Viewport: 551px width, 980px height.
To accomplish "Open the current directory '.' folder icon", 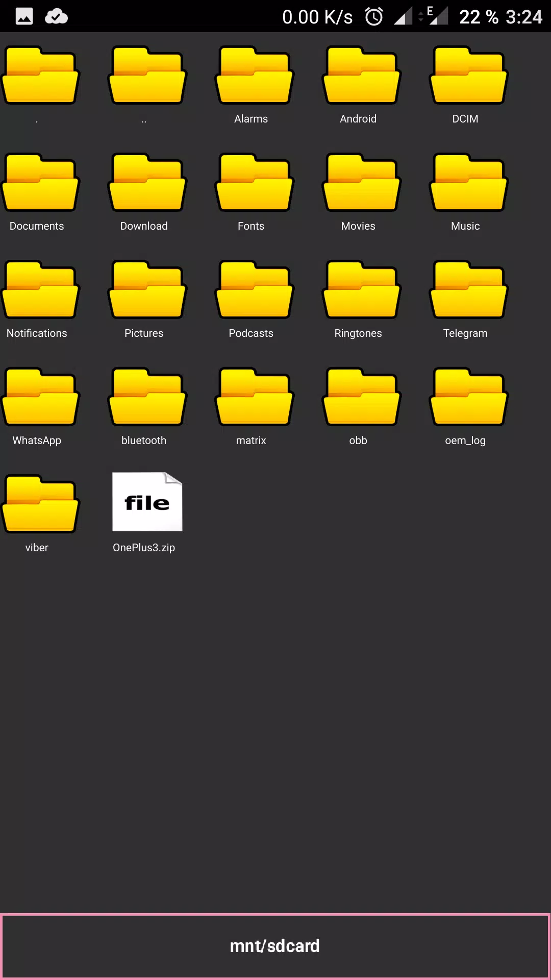I will pos(40,76).
